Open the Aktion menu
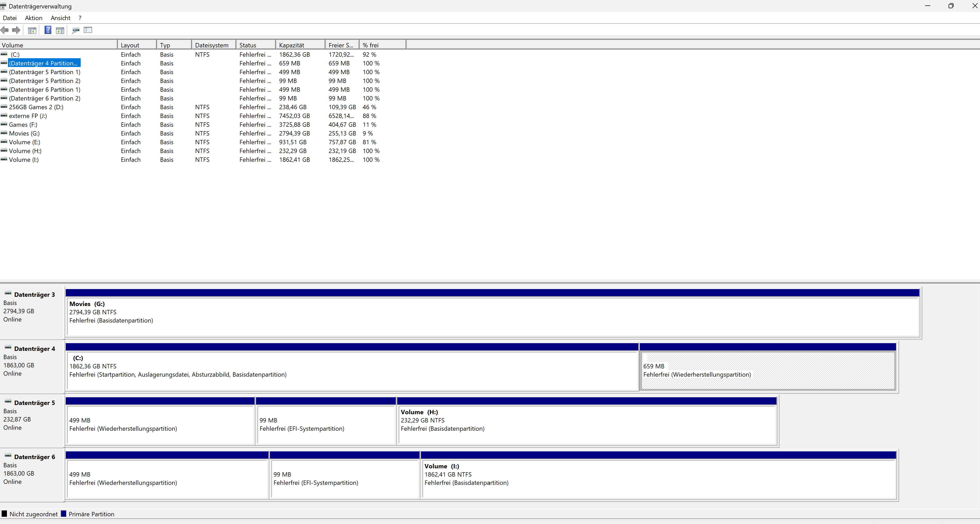This screenshot has width=980, height=524. coord(34,18)
